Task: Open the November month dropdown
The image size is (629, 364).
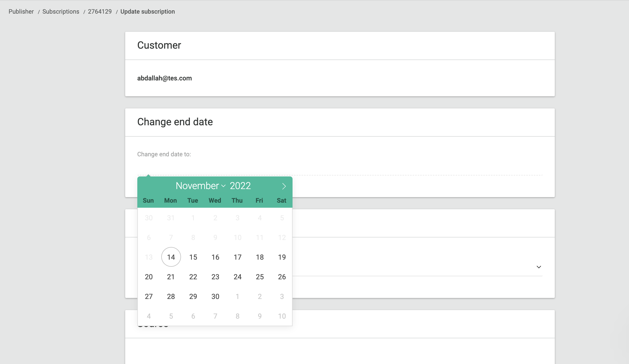Action: coord(201,186)
